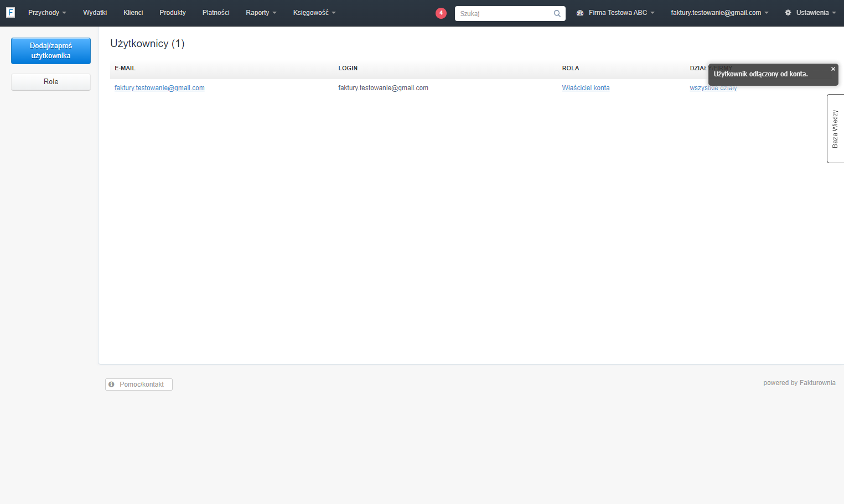Viewport: 844px width, 504px height.
Task: Click the Firma Testowa ABC dashboard icon
Action: (580, 13)
